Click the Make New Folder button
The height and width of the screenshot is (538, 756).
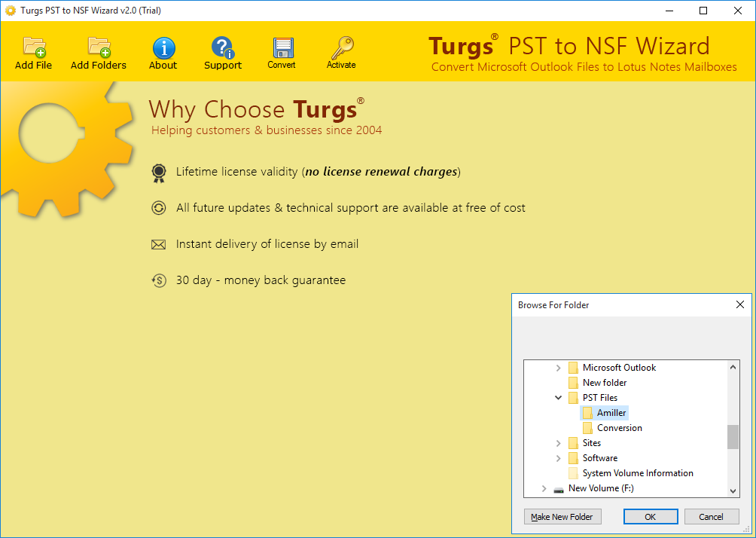[562, 517]
